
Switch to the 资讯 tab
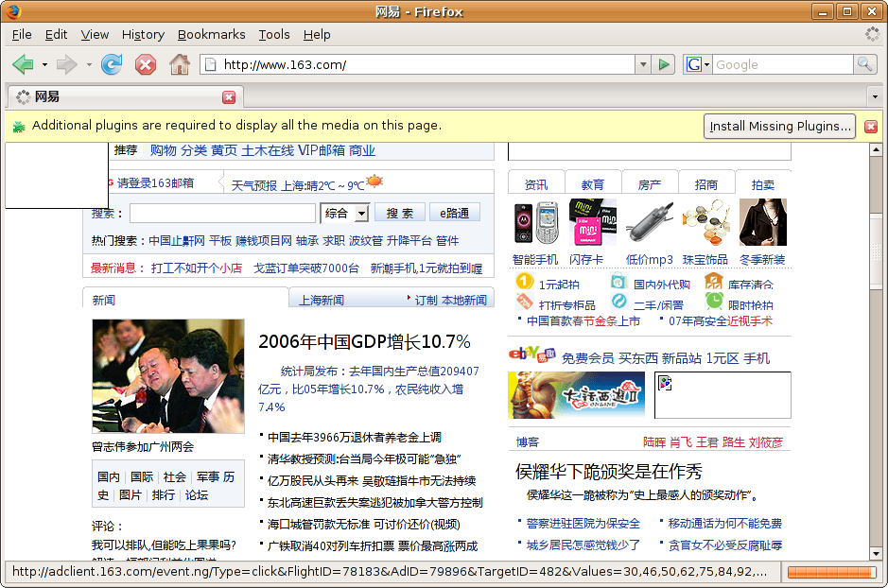pyautogui.click(x=536, y=184)
